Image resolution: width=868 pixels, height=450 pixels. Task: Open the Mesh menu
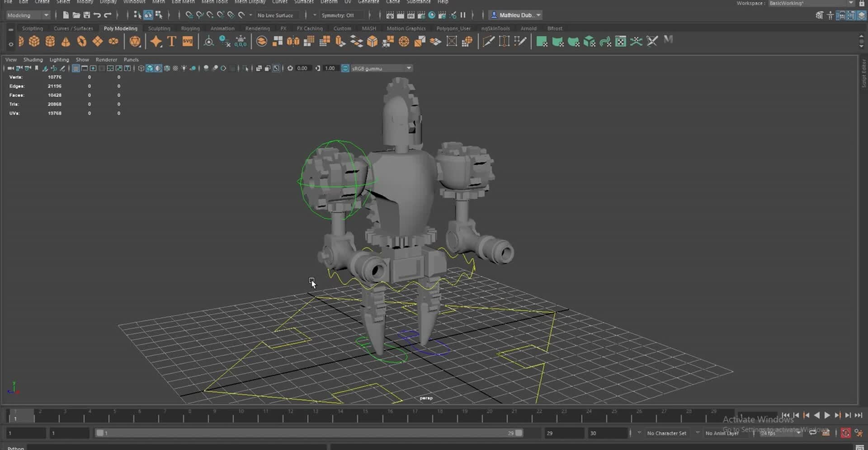point(159,2)
